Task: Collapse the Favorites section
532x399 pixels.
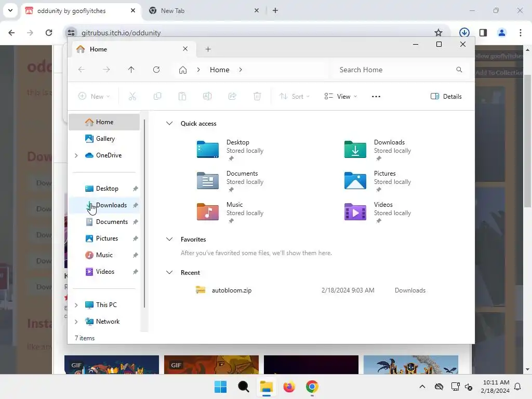Action: point(169,239)
